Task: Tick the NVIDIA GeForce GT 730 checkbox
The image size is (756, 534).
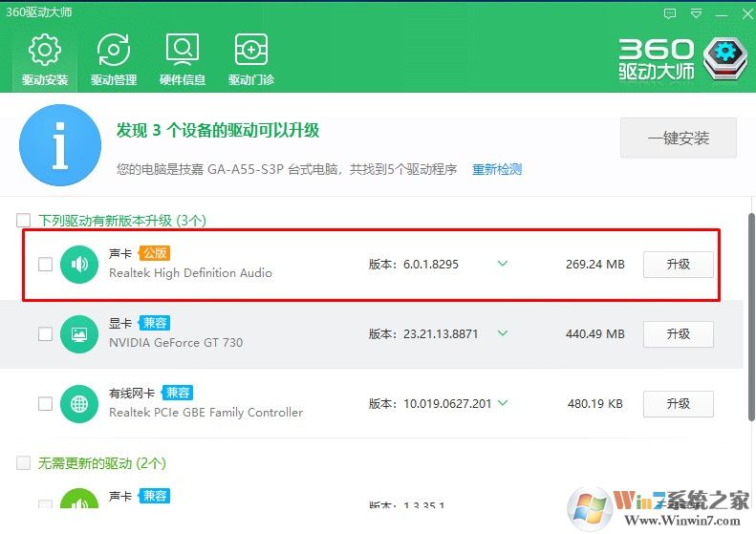Action: (45, 334)
